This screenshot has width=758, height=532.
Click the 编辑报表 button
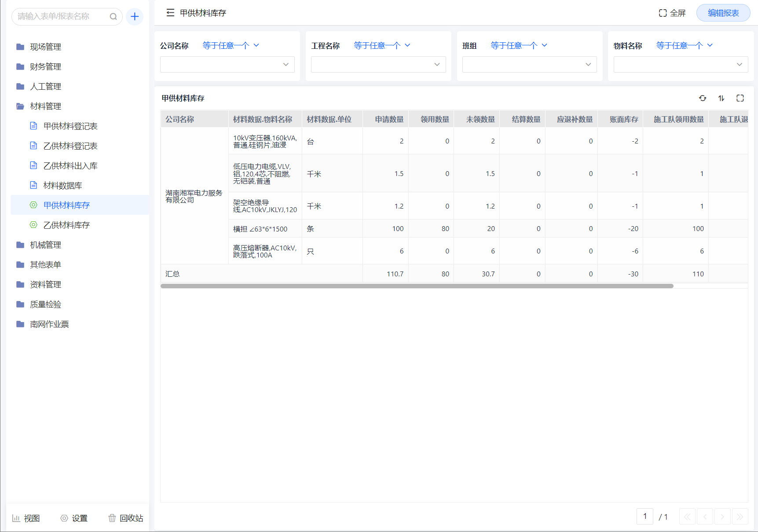(723, 13)
